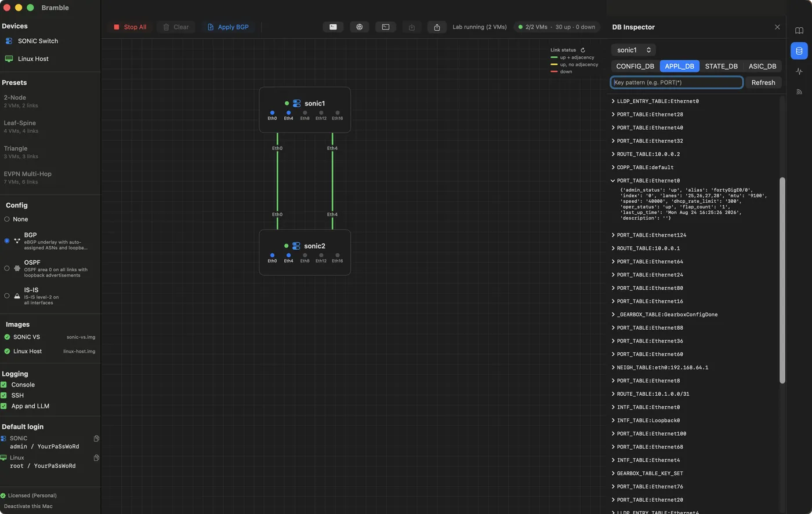Toggle the SSH logging checkbox
The width and height of the screenshot is (812, 514).
pyautogui.click(x=3, y=395)
